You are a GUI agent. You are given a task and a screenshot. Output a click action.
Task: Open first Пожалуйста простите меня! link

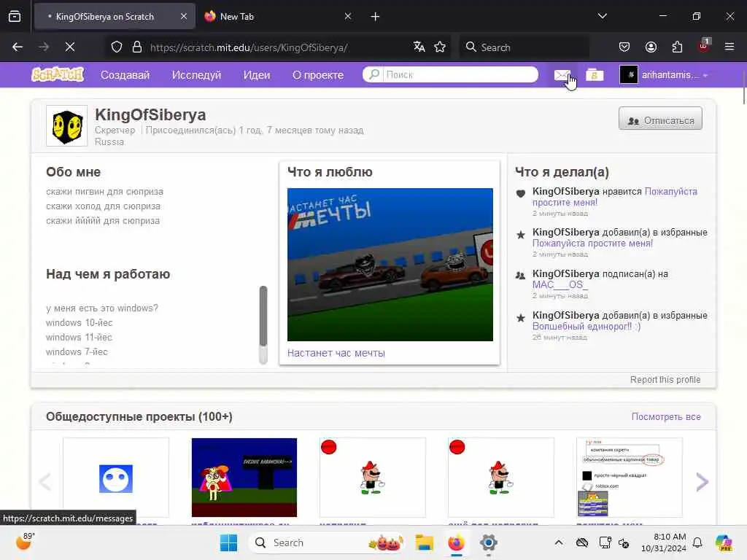click(x=614, y=197)
